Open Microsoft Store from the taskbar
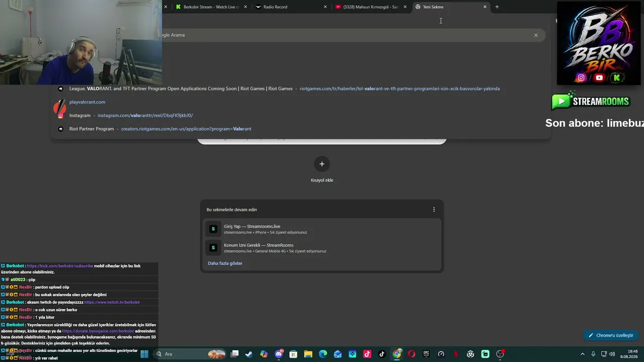Viewport: 644px width, 362px height. [x=293, y=354]
